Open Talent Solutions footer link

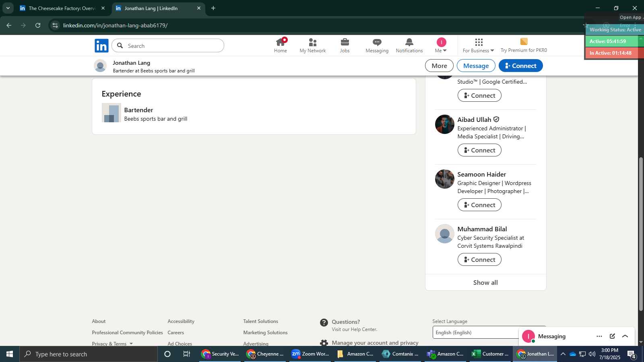coord(260,321)
